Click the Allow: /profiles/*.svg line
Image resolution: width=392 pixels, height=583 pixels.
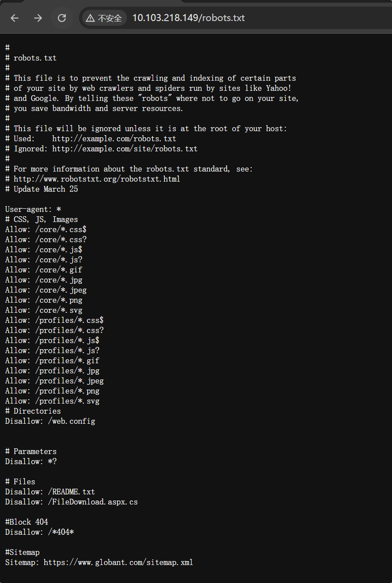[52, 401]
